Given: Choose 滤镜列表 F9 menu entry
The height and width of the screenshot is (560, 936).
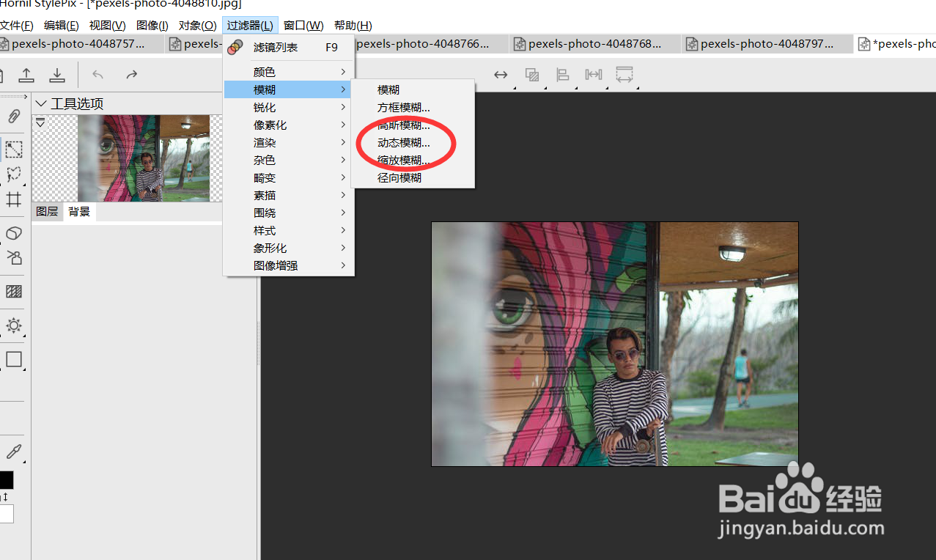Looking at the screenshot, I should tap(289, 48).
